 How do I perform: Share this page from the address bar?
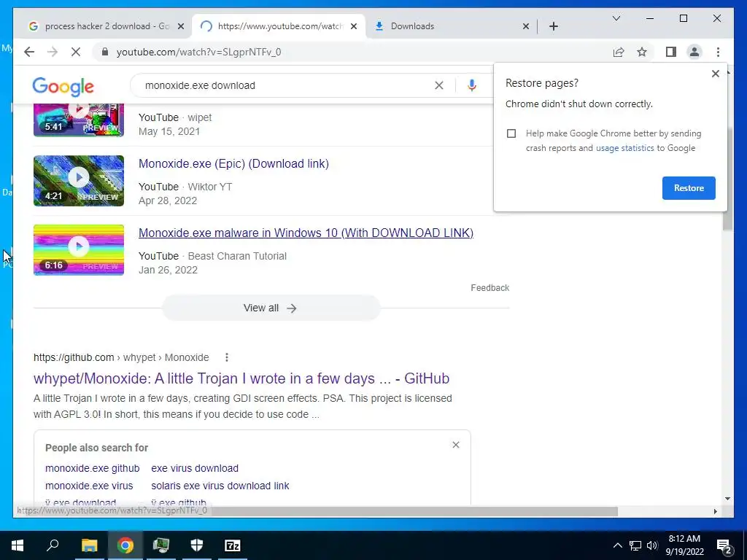click(619, 52)
